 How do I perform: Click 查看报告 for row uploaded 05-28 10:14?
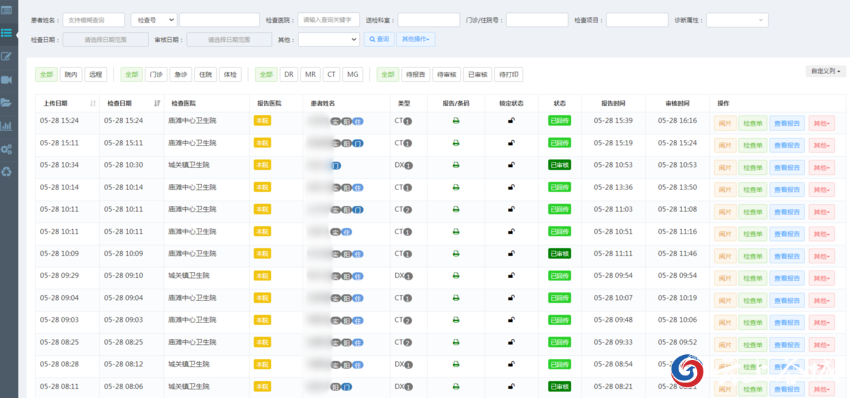click(787, 190)
